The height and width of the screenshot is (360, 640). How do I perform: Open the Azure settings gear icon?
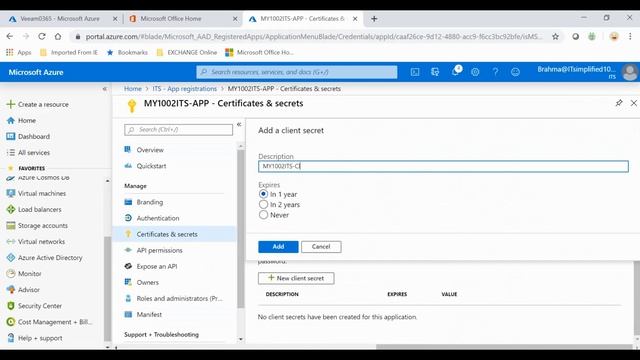point(475,72)
